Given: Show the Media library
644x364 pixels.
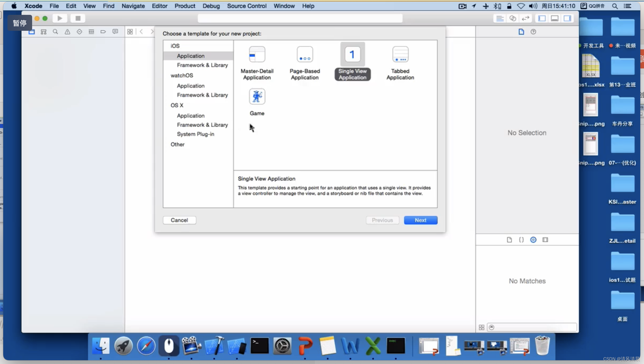Looking at the screenshot, I should [545, 240].
